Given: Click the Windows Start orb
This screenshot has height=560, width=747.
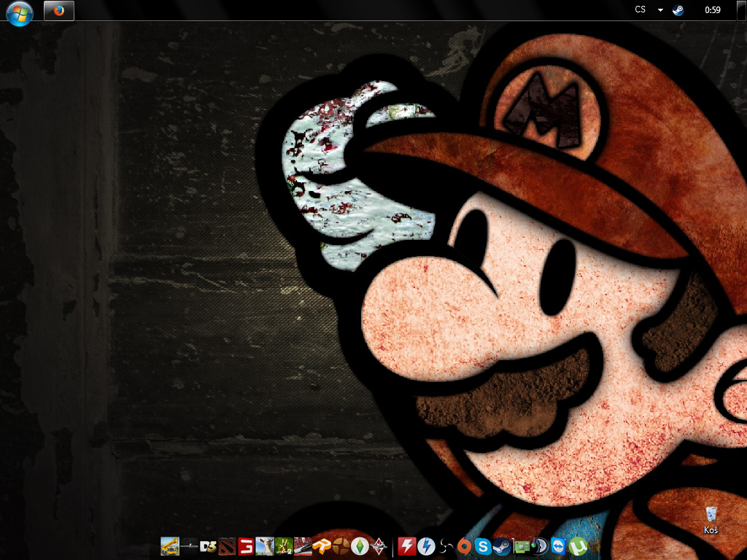Looking at the screenshot, I should pyautogui.click(x=20, y=12).
